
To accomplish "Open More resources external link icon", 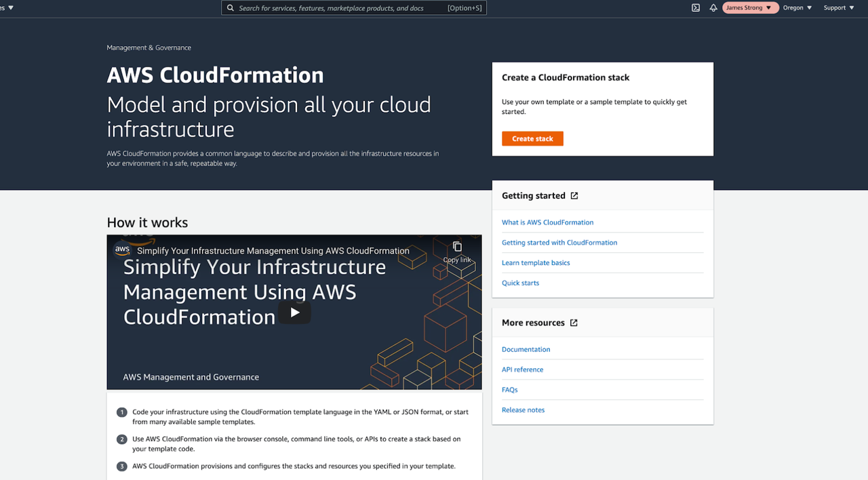I will pos(574,323).
